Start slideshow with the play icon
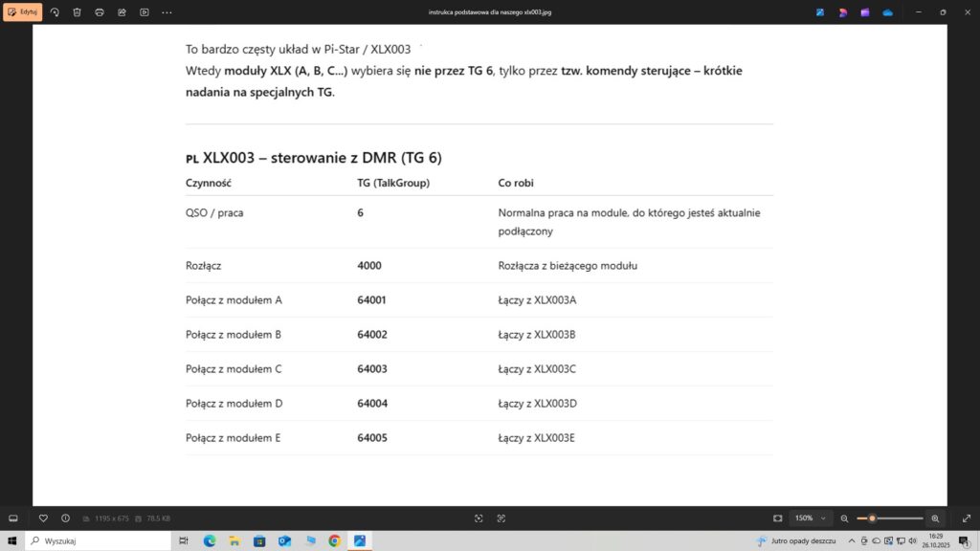 [145, 12]
